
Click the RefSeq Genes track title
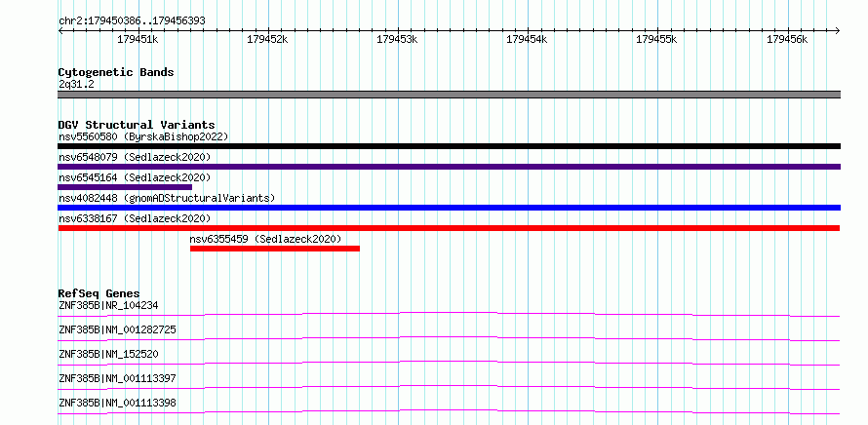click(99, 293)
